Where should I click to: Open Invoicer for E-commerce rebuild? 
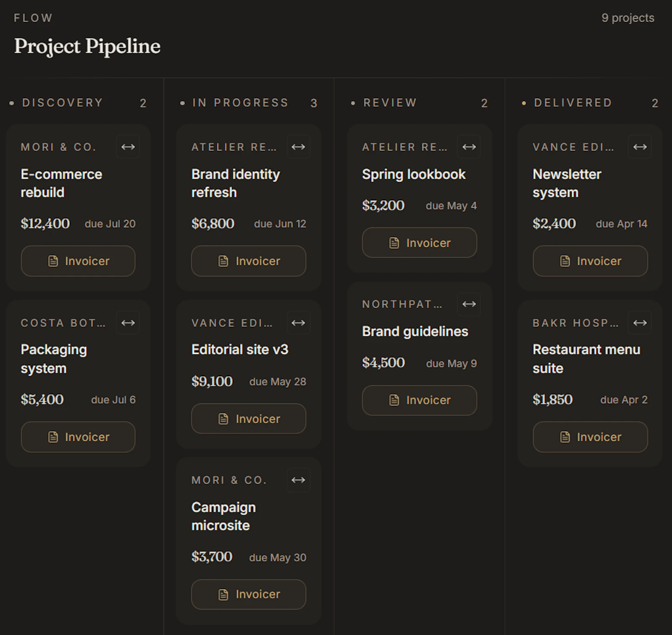point(78,261)
